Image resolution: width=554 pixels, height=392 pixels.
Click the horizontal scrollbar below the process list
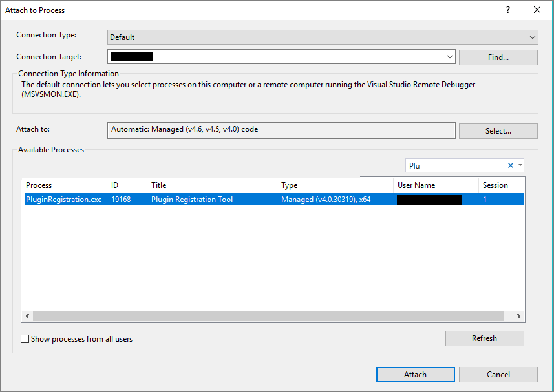click(x=272, y=316)
